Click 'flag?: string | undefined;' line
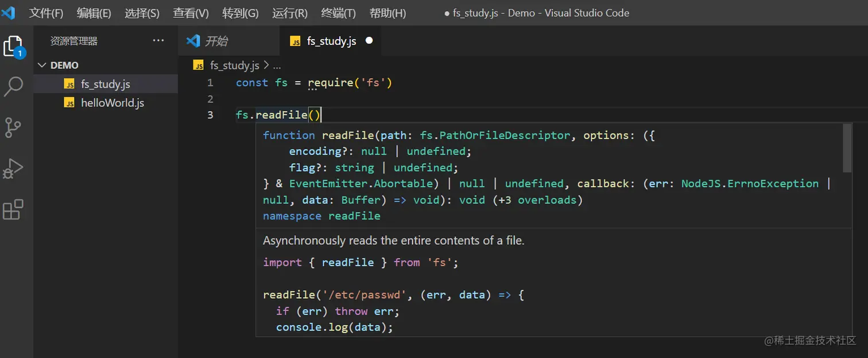This screenshot has width=868, height=358. 374,168
